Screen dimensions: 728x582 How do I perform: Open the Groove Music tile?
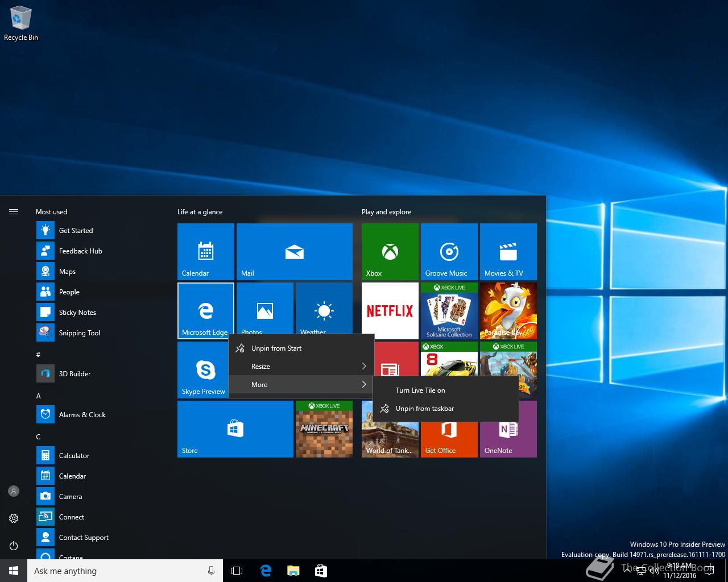(449, 252)
